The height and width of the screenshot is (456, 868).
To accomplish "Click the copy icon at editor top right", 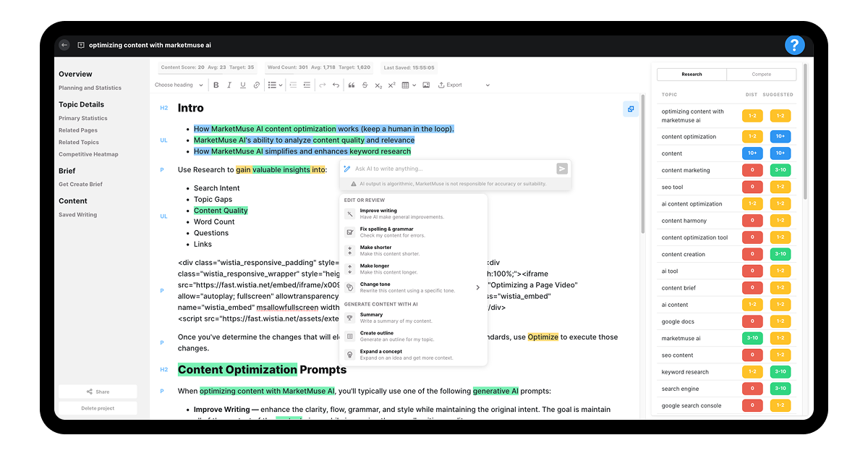I will (x=631, y=109).
